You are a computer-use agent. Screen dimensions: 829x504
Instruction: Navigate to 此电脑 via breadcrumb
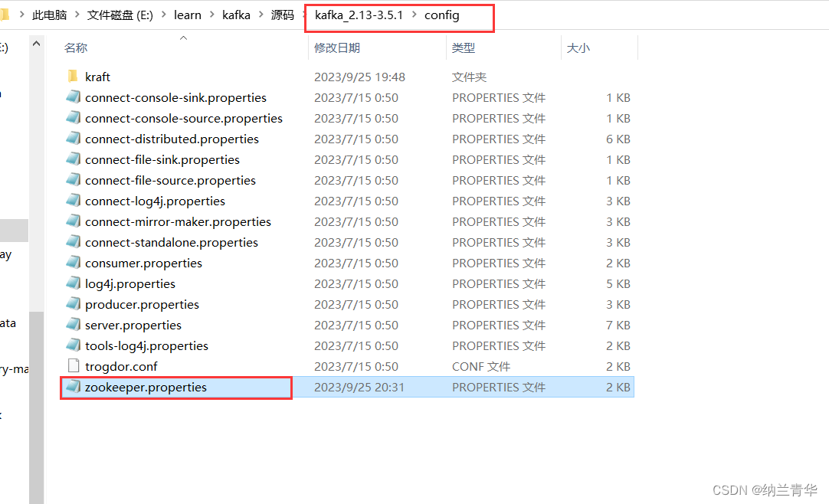(x=49, y=15)
